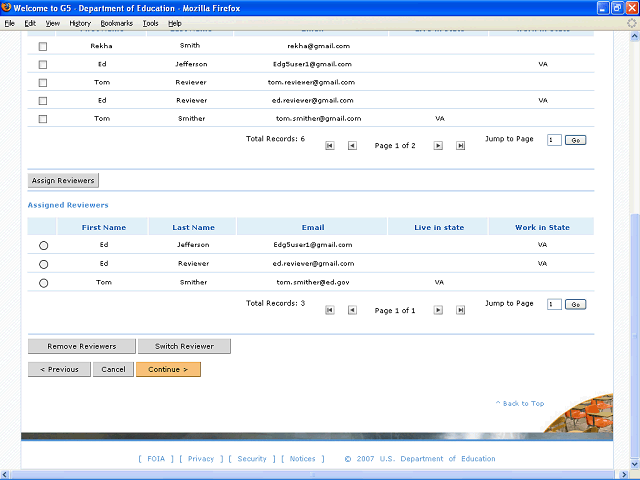Go to next page in Assigned Reviewers table
This screenshot has width=640, height=480.
click(438, 310)
